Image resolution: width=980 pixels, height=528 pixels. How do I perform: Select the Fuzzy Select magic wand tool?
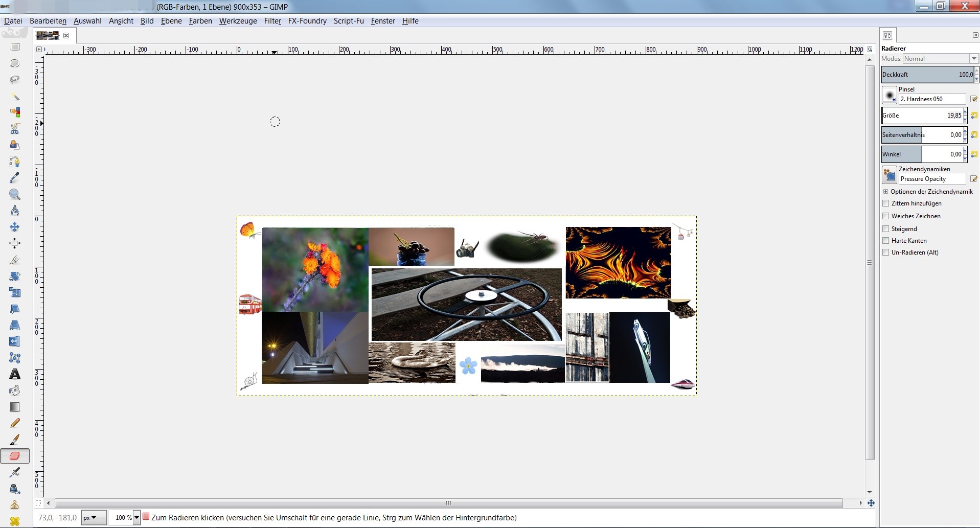[x=15, y=96]
